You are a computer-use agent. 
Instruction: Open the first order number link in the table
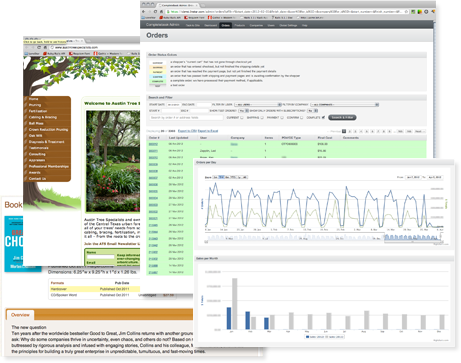tap(153, 144)
